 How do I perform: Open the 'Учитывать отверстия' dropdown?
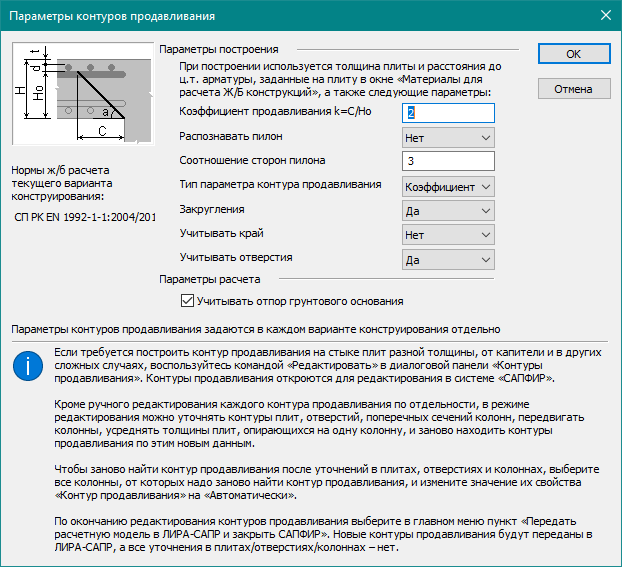point(448,260)
